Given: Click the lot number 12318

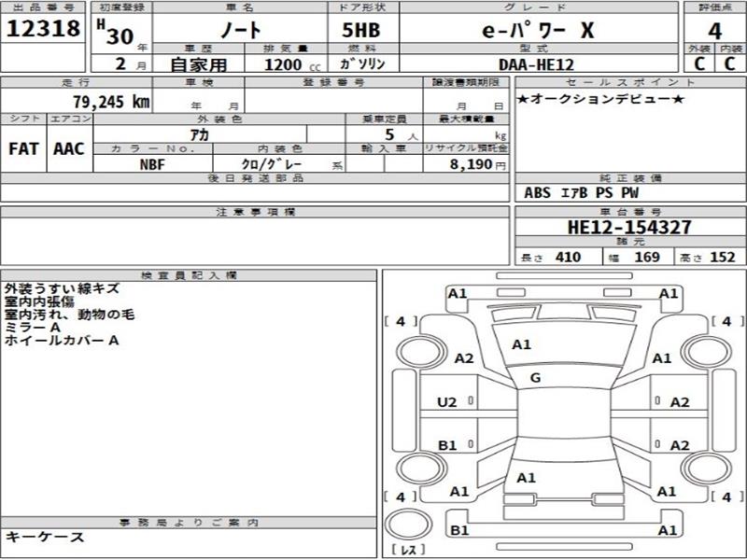Looking at the screenshot, I should pyautogui.click(x=43, y=29).
